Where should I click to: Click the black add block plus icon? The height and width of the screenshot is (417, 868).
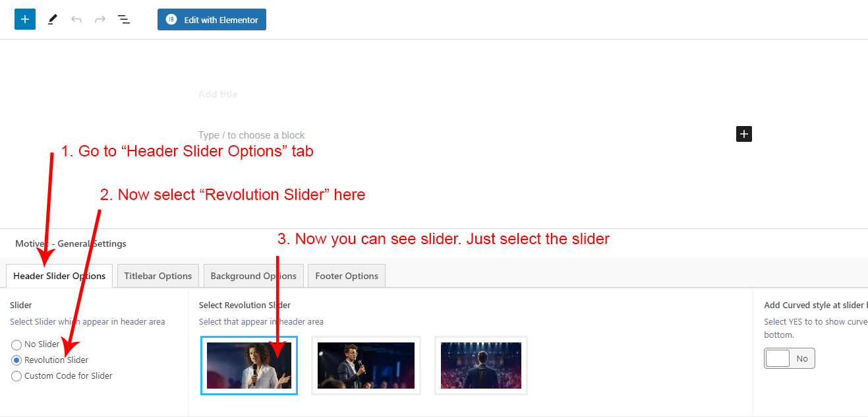[x=743, y=134]
